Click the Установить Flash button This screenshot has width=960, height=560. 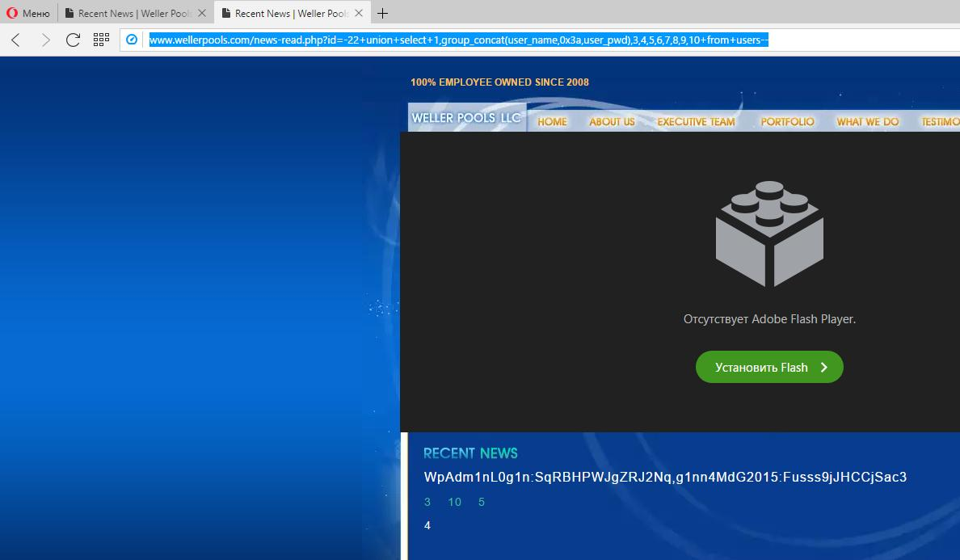769,367
